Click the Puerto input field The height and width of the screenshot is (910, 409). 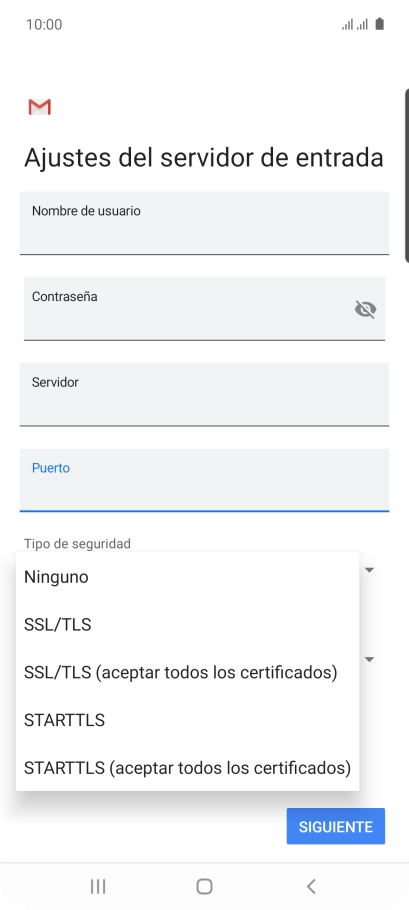coord(204,480)
